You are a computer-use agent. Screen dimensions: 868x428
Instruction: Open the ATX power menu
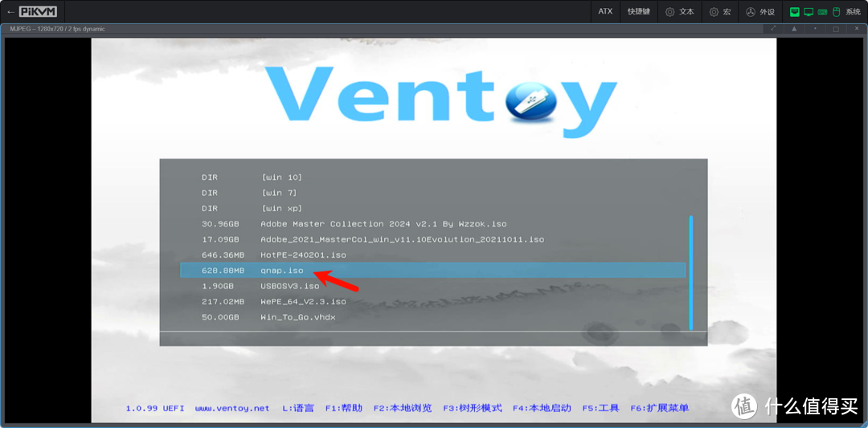pyautogui.click(x=605, y=11)
